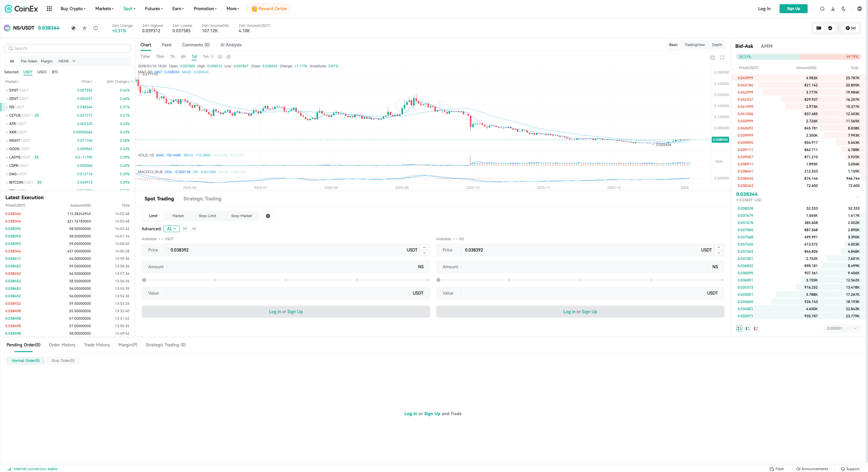Click the market Search input field

pyautogui.click(x=67, y=48)
